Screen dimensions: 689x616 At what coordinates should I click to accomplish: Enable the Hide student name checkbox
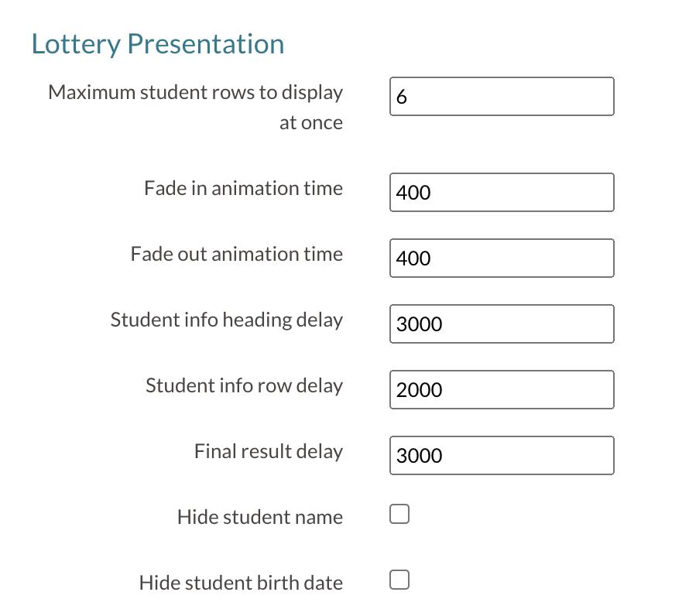[399, 515]
